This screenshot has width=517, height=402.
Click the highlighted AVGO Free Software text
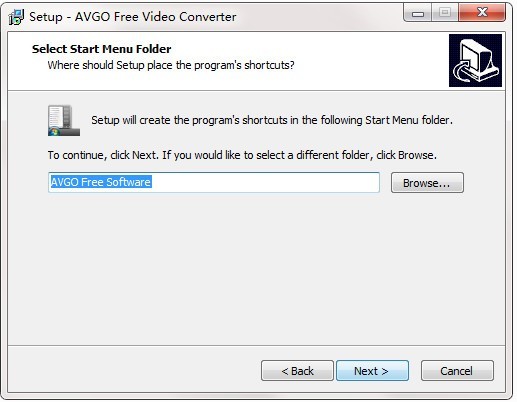(101, 182)
